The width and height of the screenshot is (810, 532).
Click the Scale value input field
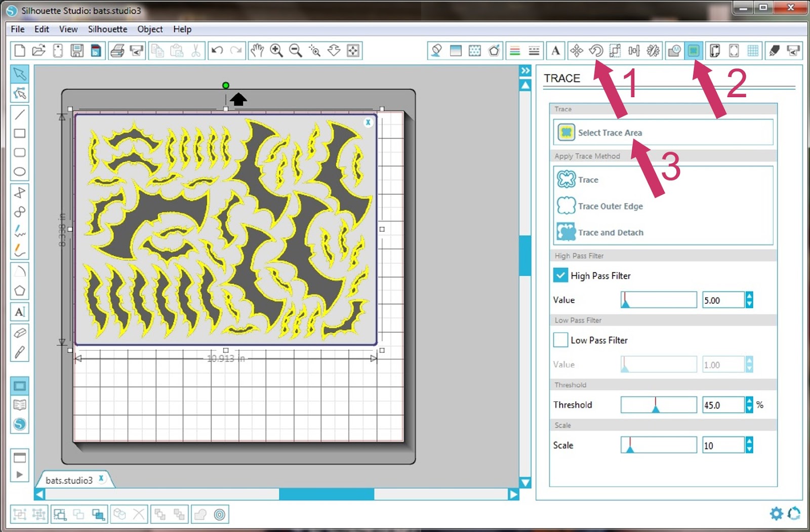tap(723, 445)
